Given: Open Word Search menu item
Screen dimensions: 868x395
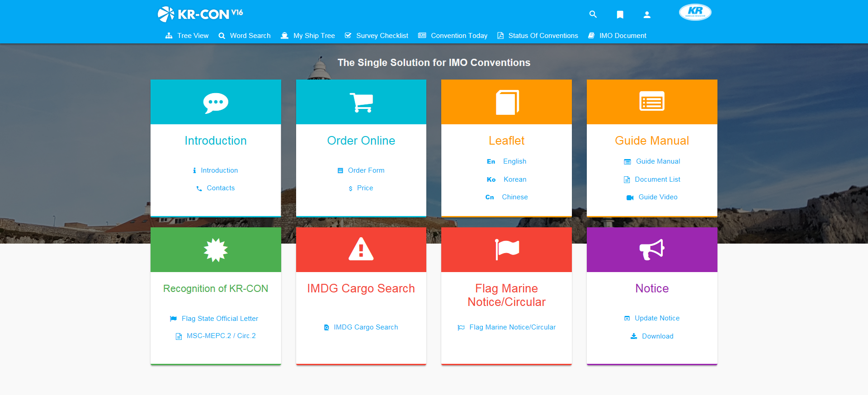Looking at the screenshot, I should [x=245, y=36].
